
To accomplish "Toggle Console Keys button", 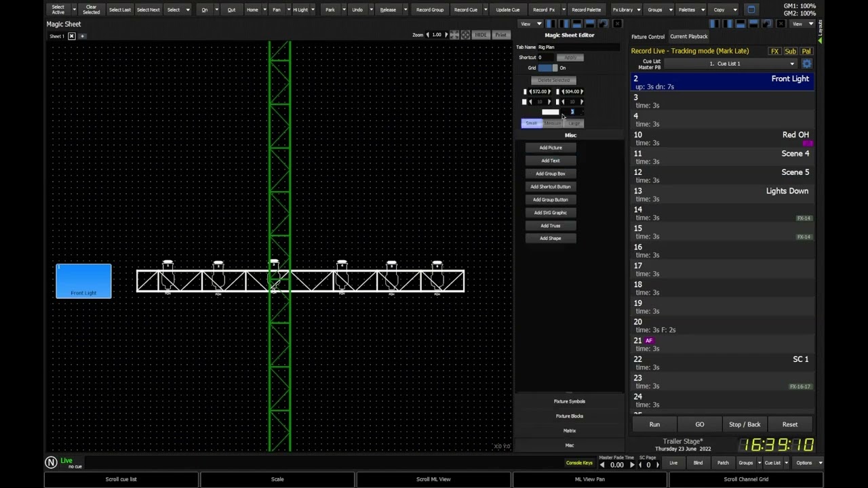I will (x=579, y=463).
